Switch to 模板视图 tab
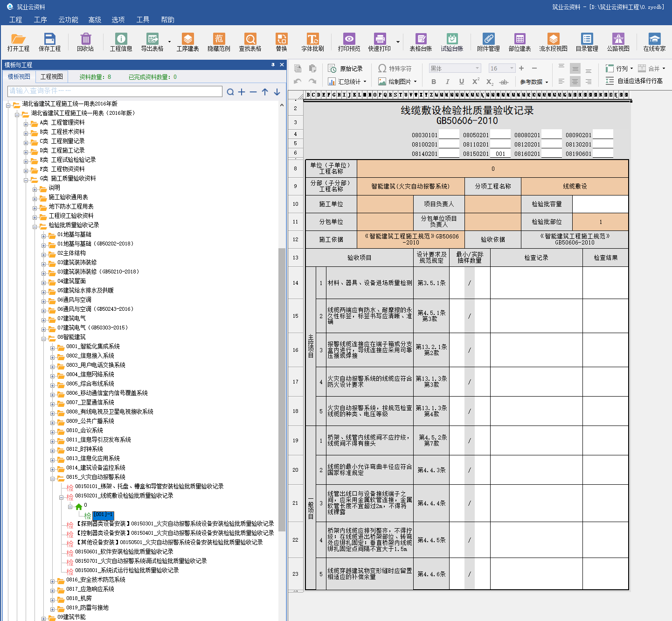Screen dimensions: 672x621 point(19,77)
